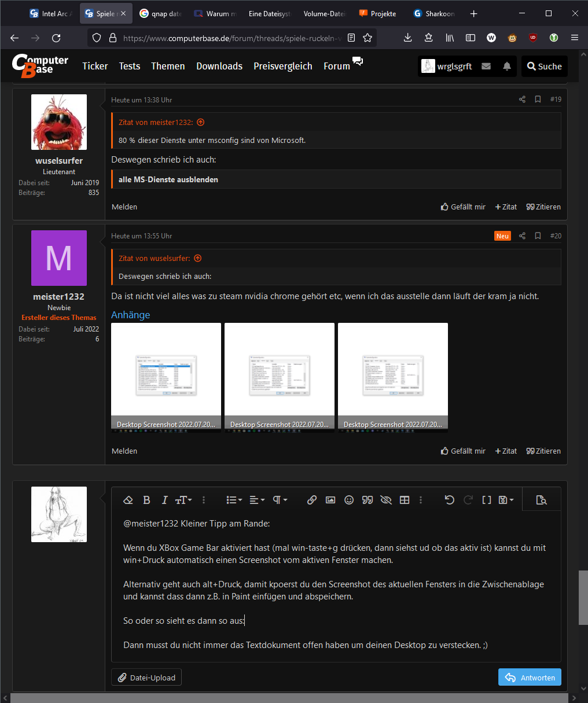The image size is (588, 703).
Task: Jump to quoted post from wuselsurfer arrow
Action: [198, 258]
